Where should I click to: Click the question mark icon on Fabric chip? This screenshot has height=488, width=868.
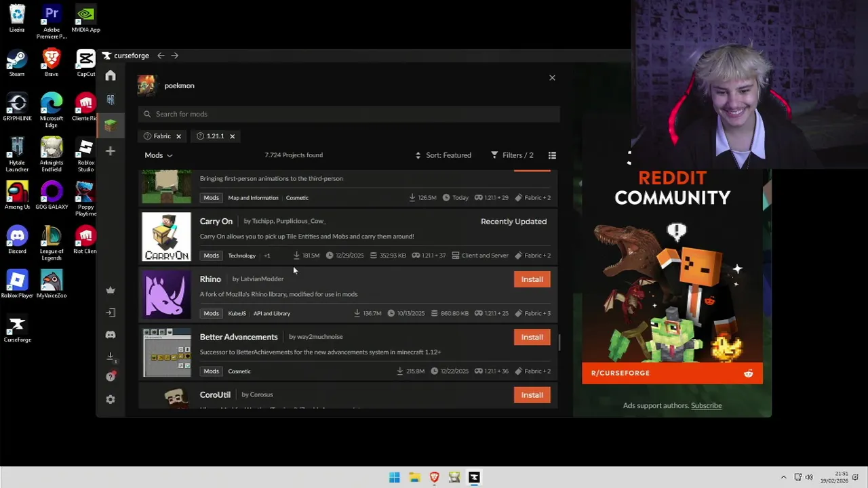(x=147, y=136)
